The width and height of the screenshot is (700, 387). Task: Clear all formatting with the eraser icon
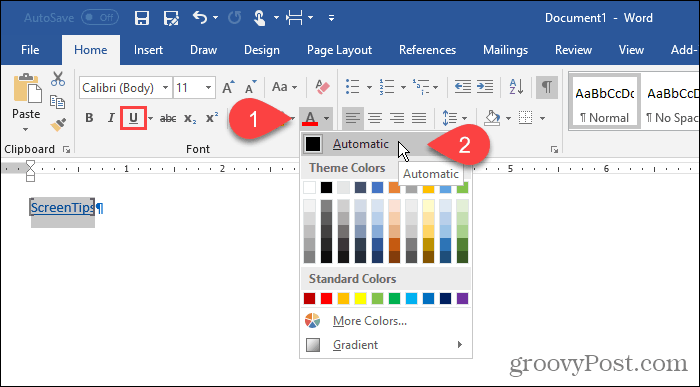pos(322,87)
